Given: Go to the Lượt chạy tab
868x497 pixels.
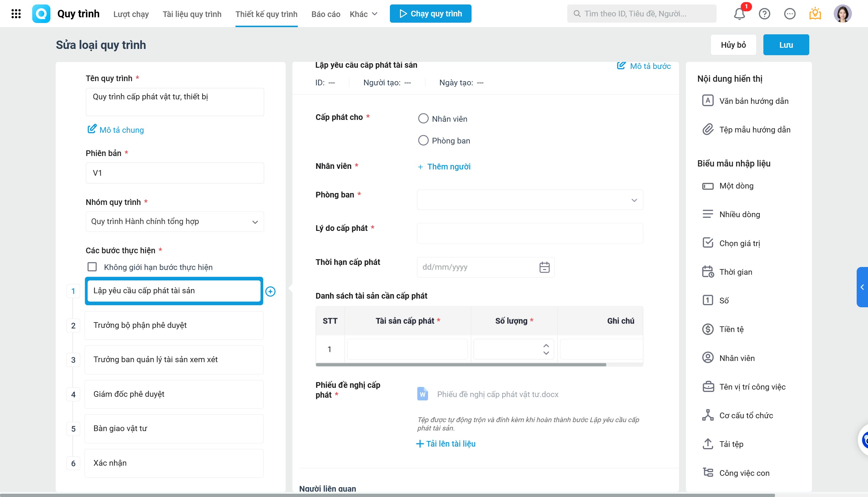Looking at the screenshot, I should pyautogui.click(x=131, y=14).
